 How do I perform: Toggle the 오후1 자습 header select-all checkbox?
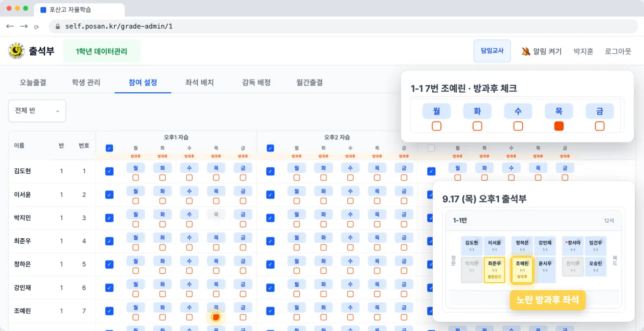[x=109, y=148]
